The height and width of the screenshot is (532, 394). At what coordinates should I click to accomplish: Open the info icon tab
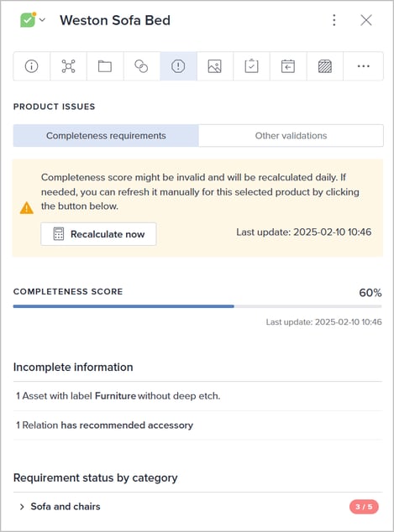(32, 66)
